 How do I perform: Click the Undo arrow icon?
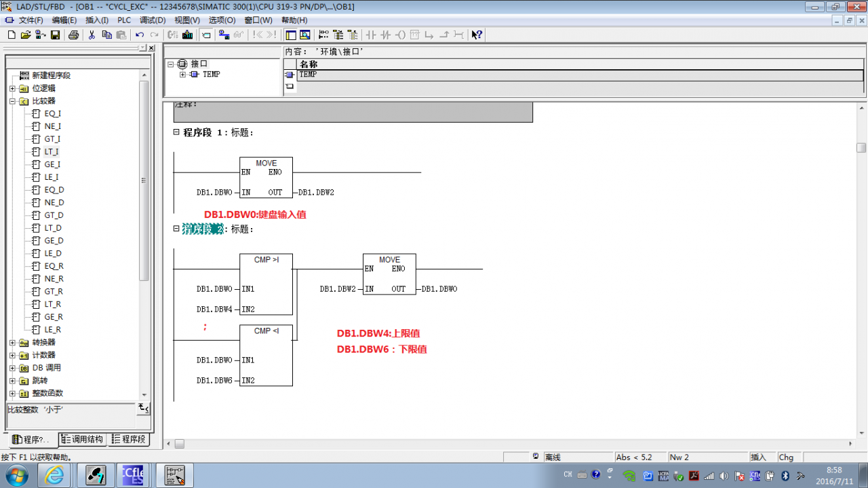coord(140,35)
